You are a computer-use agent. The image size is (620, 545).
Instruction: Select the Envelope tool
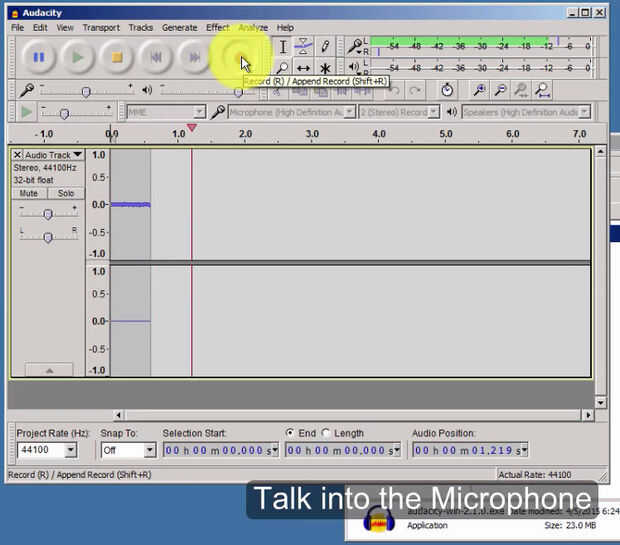pos(303,47)
